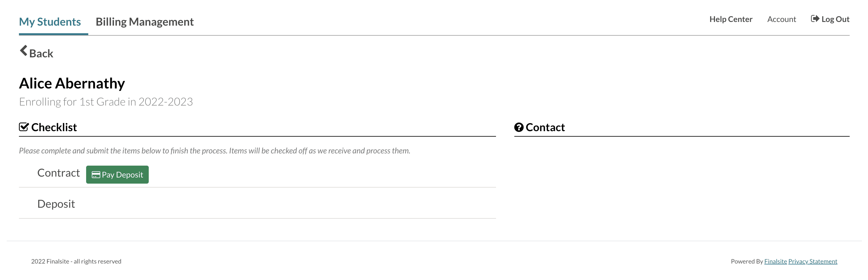Click the Alice Abernathy student name
The height and width of the screenshot is (280, 868).
pos(72,84)
